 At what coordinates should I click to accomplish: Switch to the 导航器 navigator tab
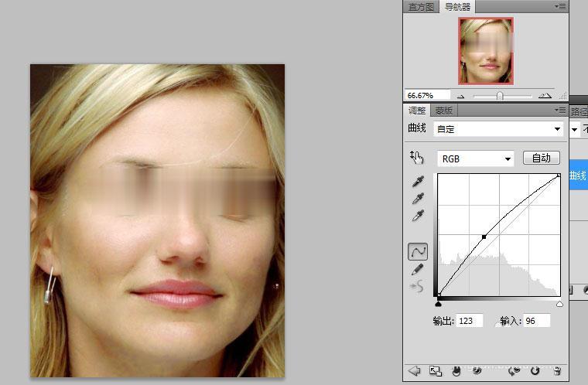457,6
